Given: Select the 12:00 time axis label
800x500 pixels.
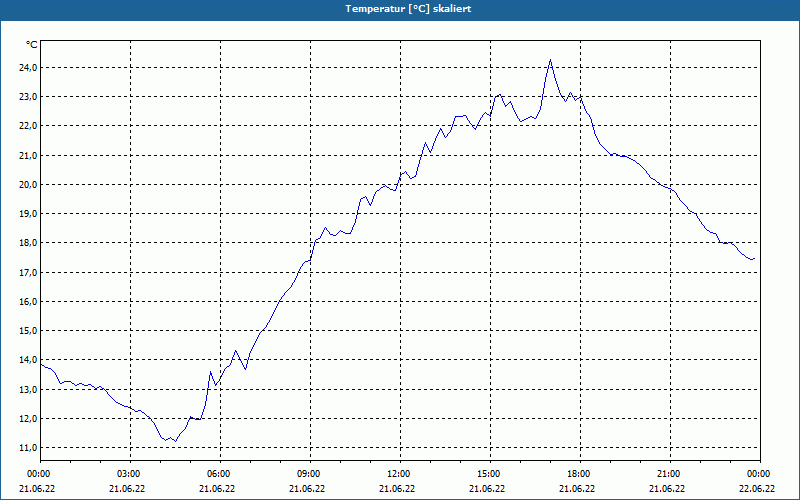Looking at the screenshot, I should (x=397, y=474).
